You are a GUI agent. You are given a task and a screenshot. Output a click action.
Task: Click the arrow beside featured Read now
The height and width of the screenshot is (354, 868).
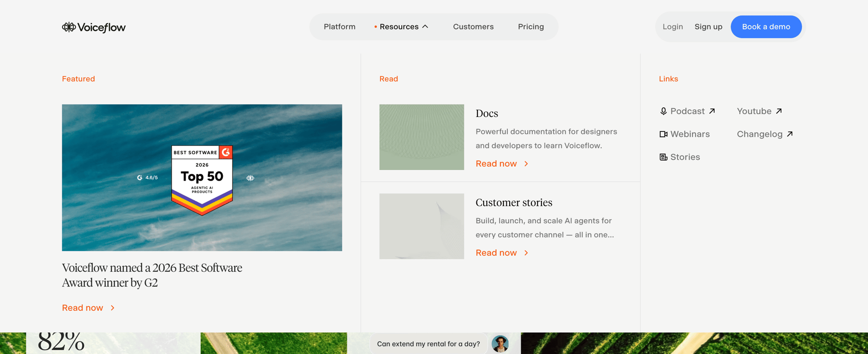click(112, 308)
